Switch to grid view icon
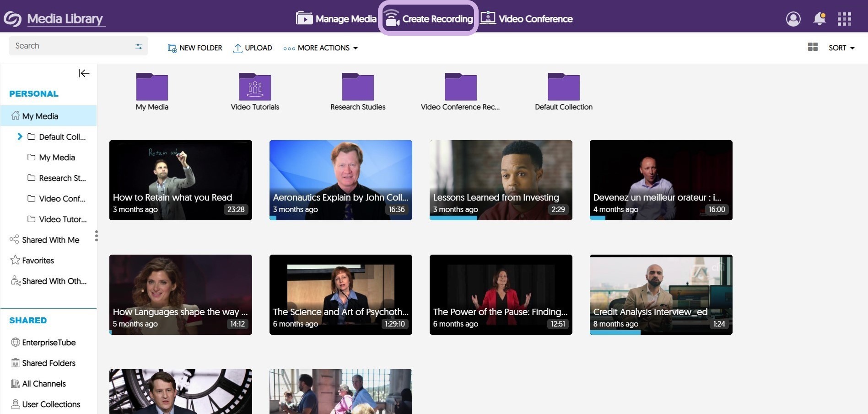The height and width of the screenshot is (414, 868). pos(813,47)
